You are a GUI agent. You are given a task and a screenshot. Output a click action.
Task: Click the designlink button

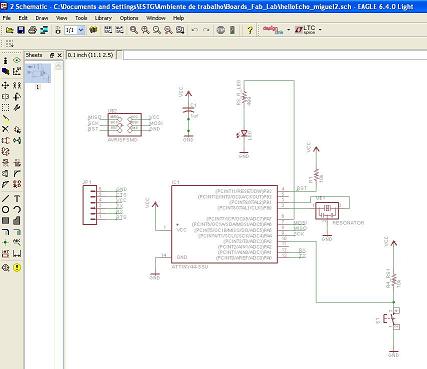click(273, 30)
